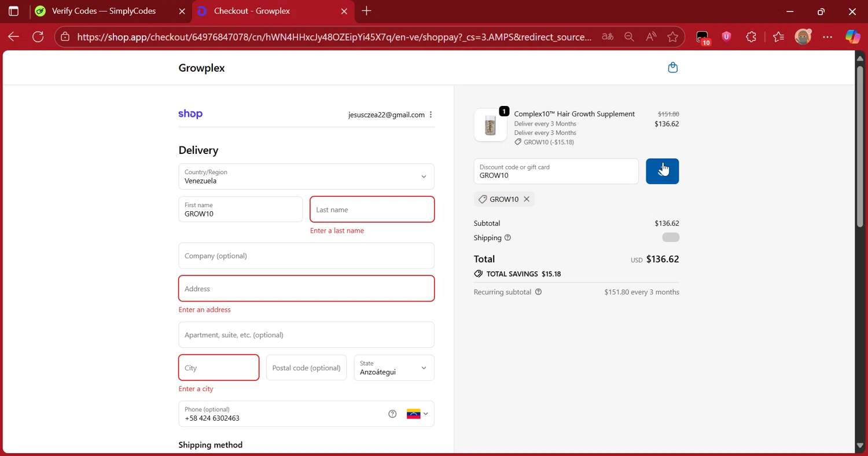Refresh the current page
The width and height of the screenshot is (868, 456).
pyautogui.click(x=38, y=37)
